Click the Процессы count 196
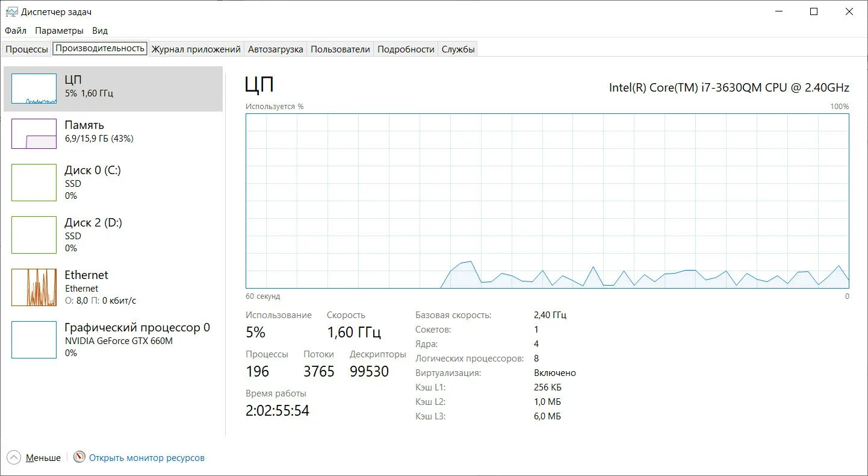The width and height of the screenshot is (868, 476). (258, 371)
